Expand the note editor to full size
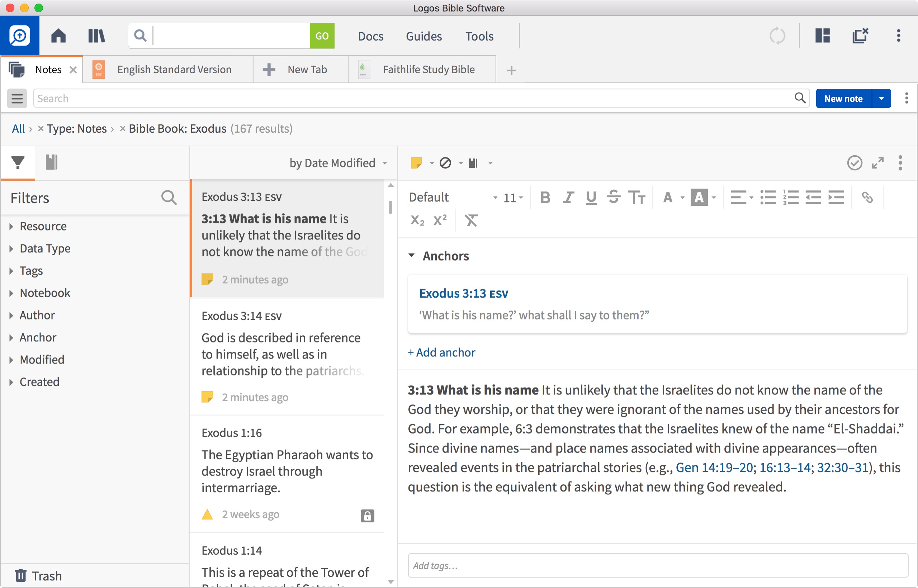 [x=877, y=163]
